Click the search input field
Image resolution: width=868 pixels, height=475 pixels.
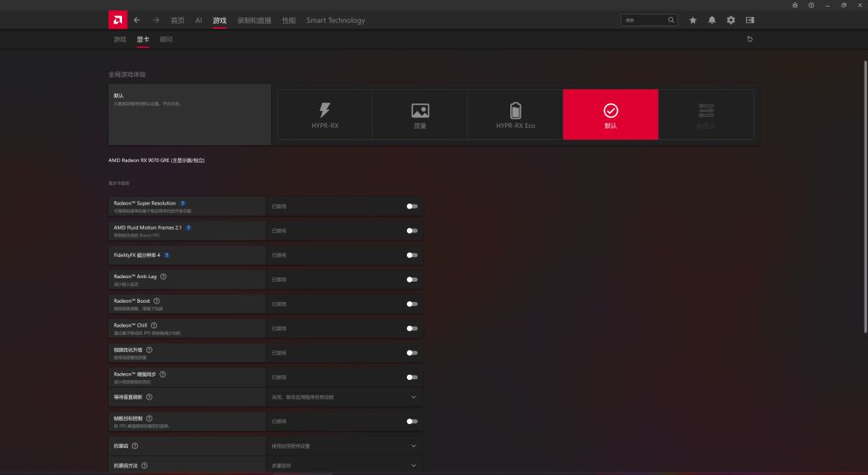click(x=644, y=20)
